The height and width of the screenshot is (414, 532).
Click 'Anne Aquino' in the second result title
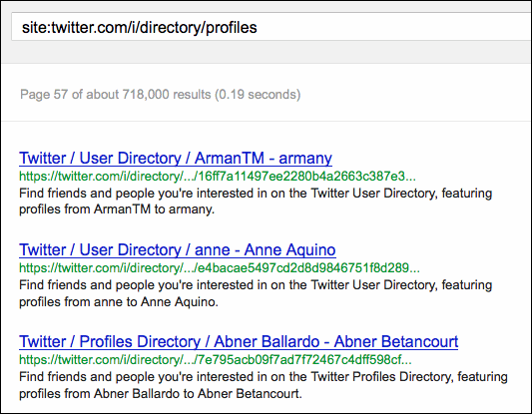[x=289, y=249]
